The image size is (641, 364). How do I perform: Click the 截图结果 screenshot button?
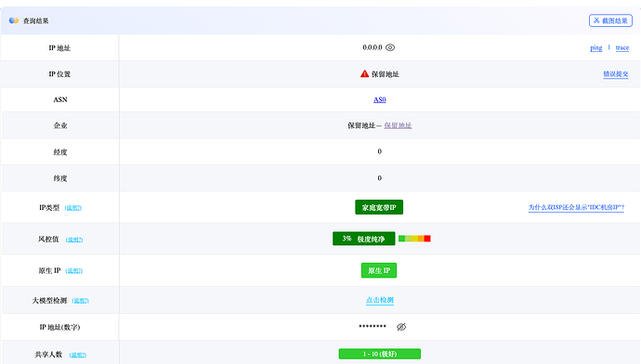610,20
